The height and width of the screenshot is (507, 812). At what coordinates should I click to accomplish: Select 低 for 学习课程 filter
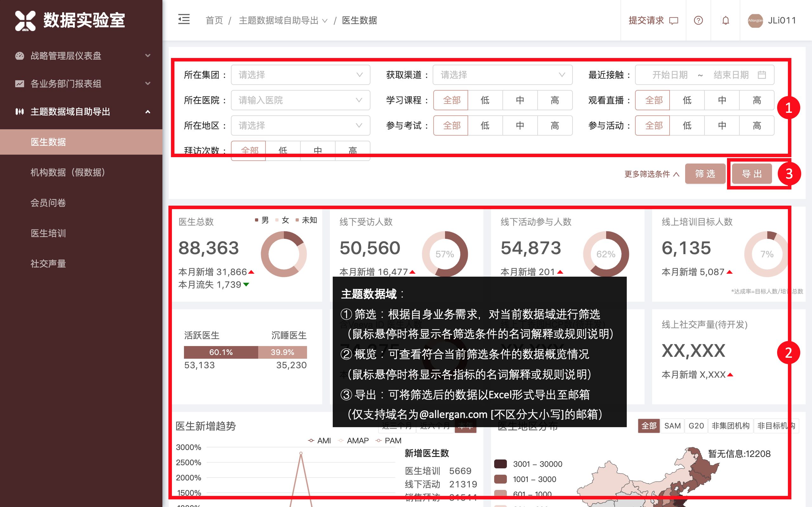pyautogui.click(x=485, y=100)
